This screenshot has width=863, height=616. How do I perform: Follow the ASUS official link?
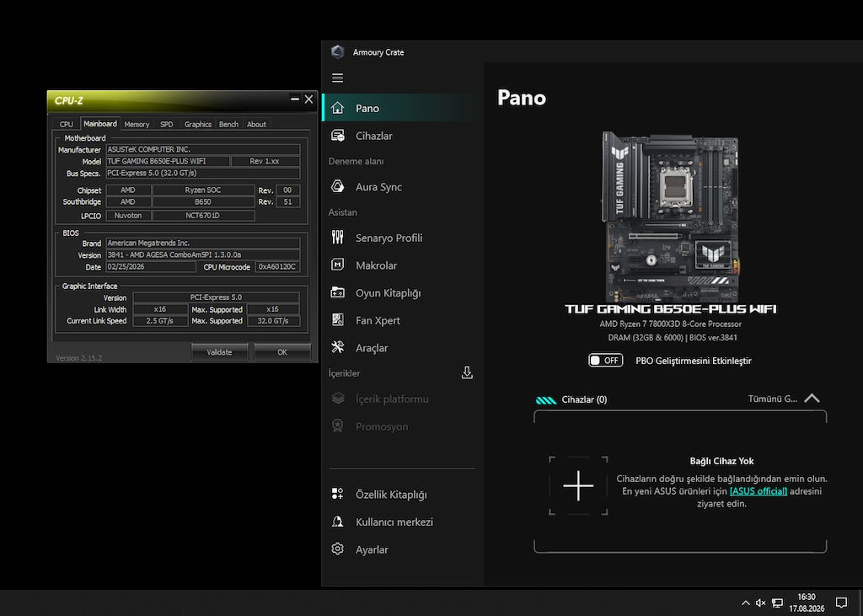(x=758, y=491)
